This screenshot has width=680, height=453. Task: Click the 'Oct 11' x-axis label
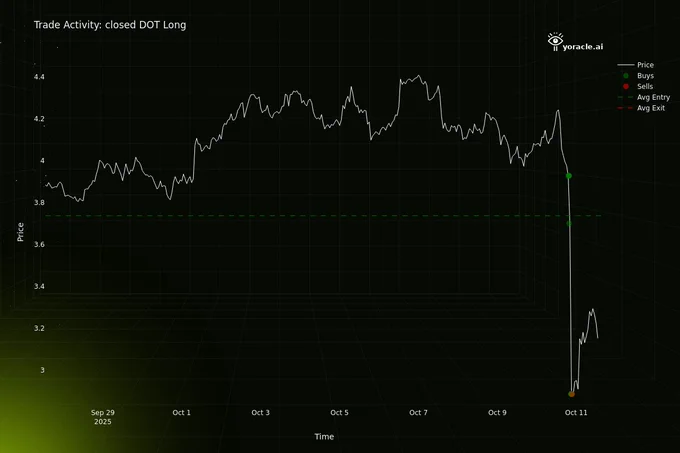point(576,412)
